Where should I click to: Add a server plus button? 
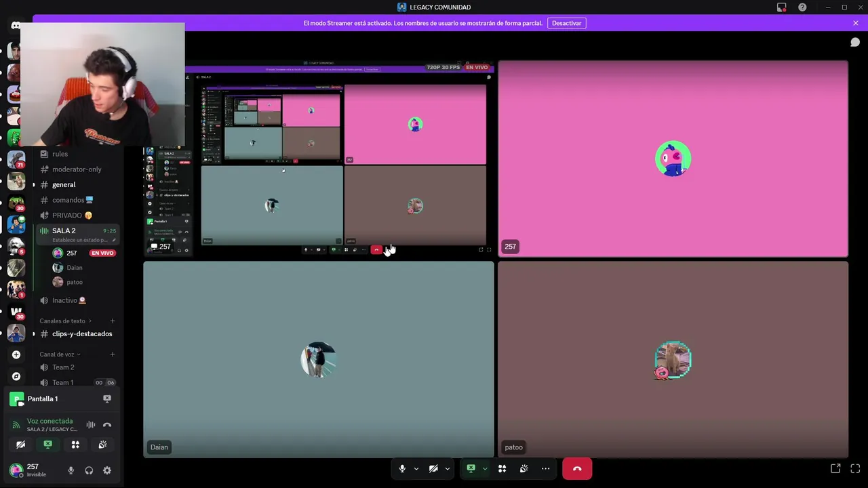coord(16,354)
